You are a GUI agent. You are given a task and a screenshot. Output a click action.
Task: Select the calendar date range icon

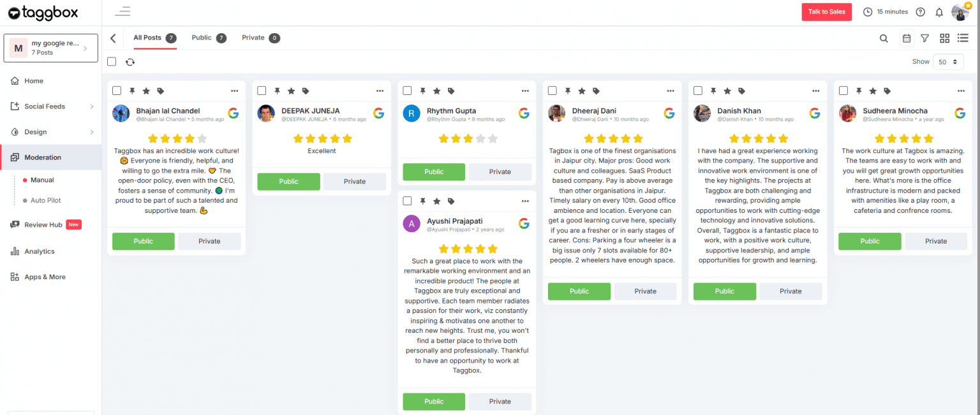tap(907, 38)
